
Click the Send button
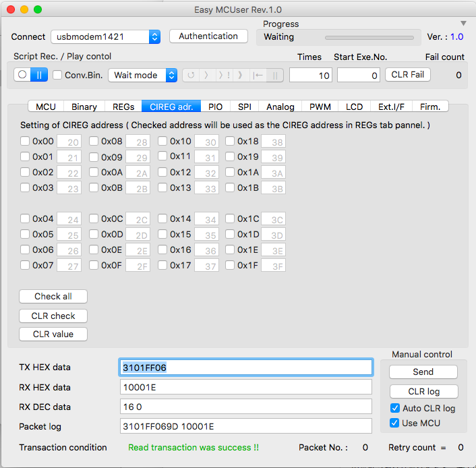(x=423, y=372)
